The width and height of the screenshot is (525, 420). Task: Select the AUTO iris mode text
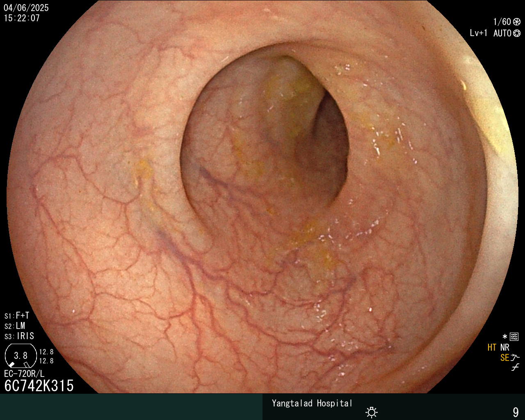tap(502, 33)
